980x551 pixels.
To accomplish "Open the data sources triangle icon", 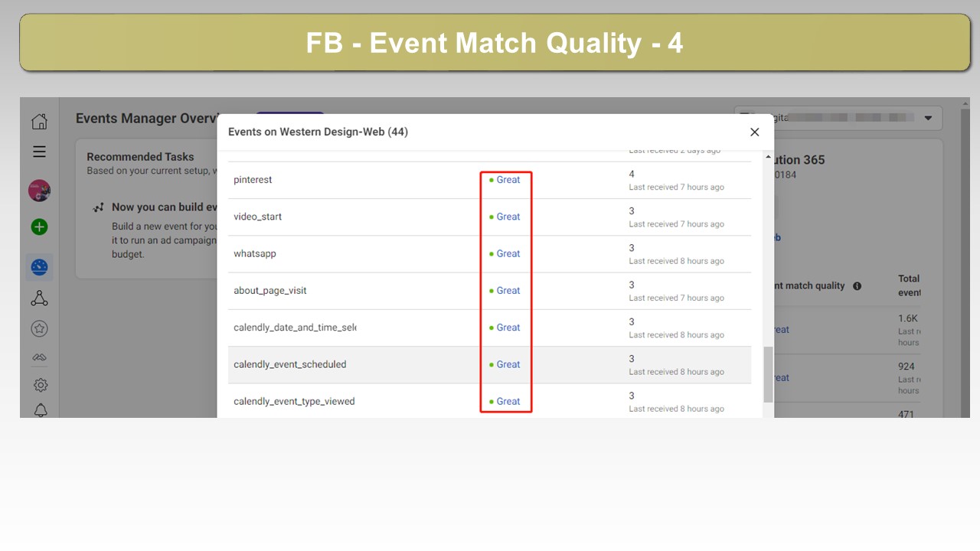I will pyautogui.click(x=39, y=298).
